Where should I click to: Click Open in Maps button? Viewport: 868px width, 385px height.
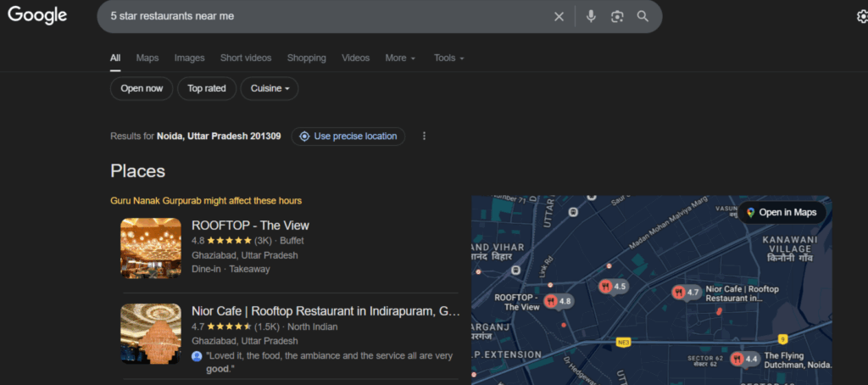click(x=781, y=212)
